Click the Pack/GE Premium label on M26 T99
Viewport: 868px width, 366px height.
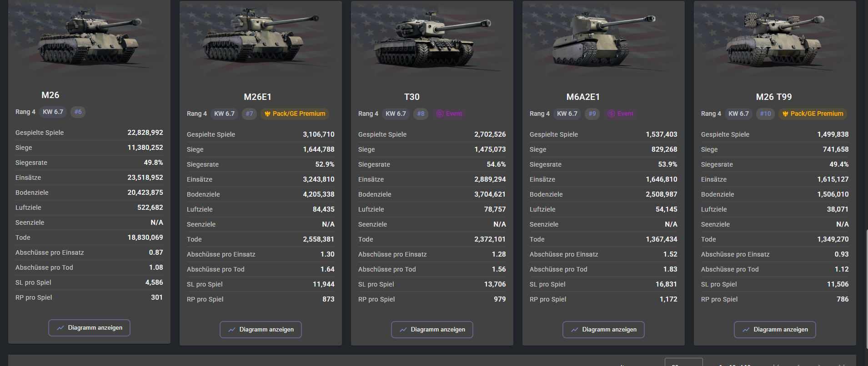817,114
